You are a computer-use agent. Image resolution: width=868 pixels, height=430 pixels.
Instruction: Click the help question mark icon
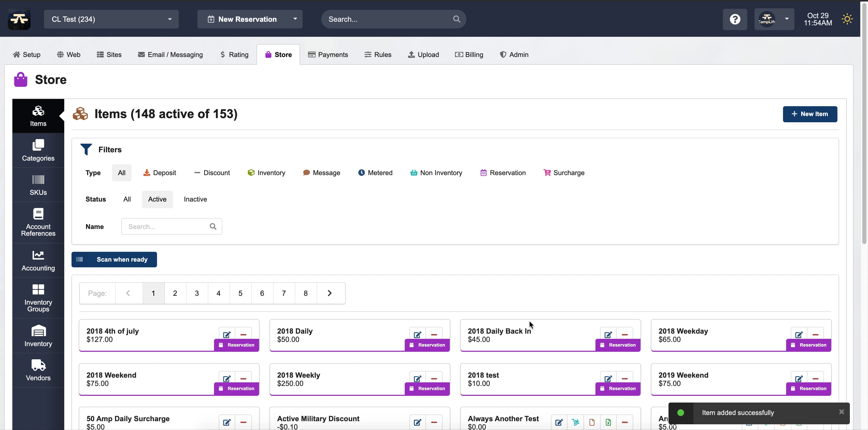click(735, 19)
